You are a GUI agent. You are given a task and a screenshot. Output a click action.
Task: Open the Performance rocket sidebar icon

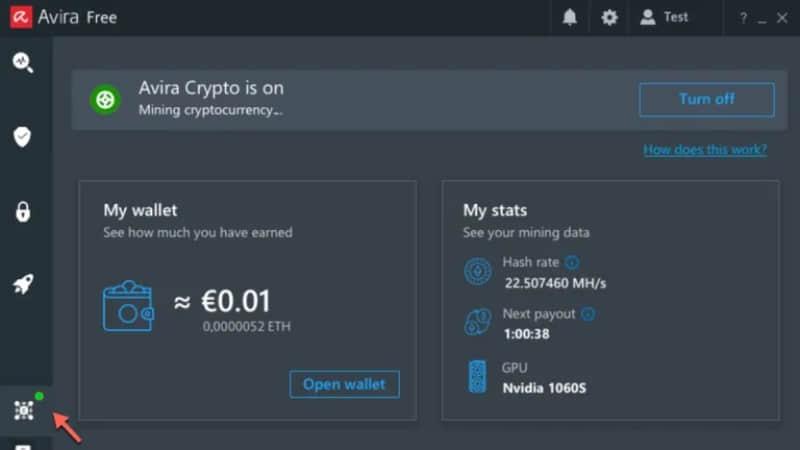click(x=23, y=285)
